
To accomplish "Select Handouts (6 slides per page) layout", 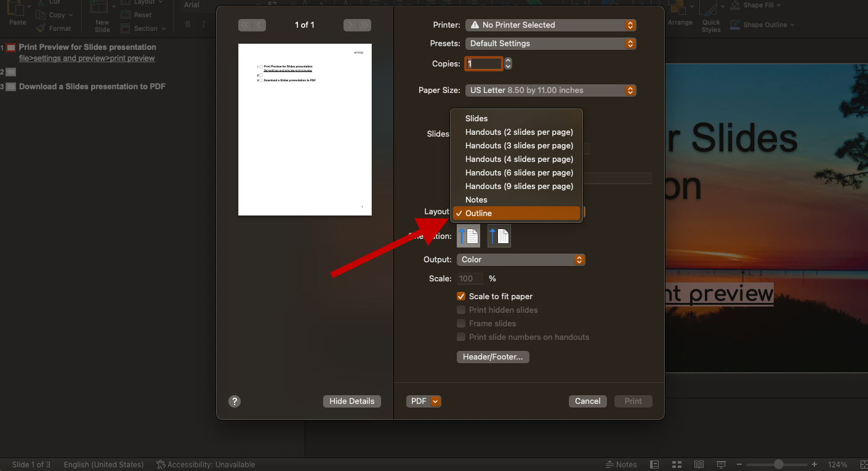I will (x=518, y=172).
